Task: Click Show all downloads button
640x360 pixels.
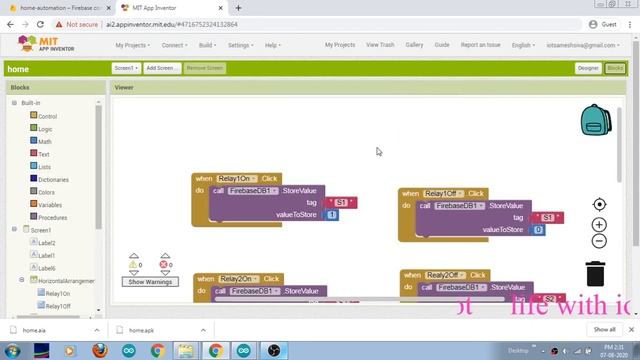Action: [x=604, y=329]
